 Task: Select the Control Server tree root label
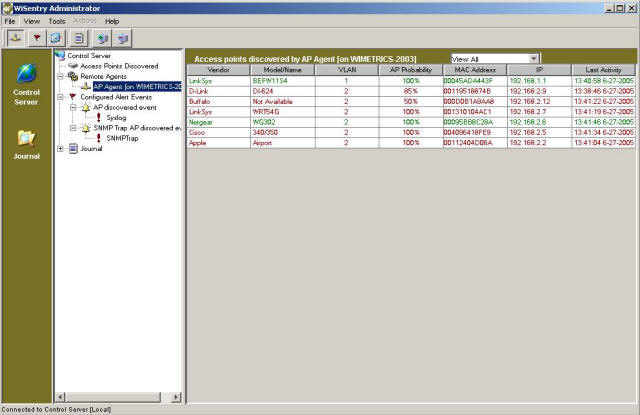coord(89,55)
